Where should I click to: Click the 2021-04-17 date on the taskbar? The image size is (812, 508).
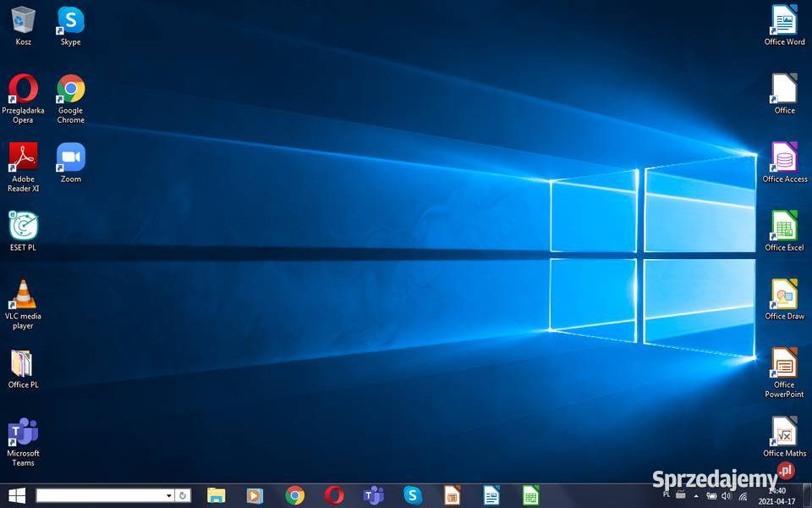[776, 501]
